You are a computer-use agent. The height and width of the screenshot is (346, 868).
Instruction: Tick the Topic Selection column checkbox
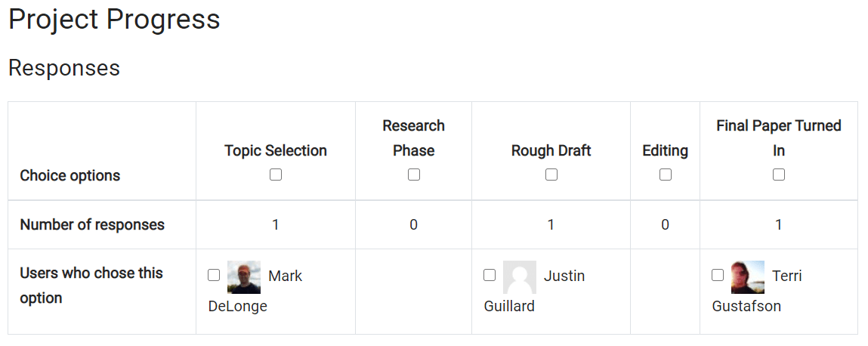tap(276, 175)
